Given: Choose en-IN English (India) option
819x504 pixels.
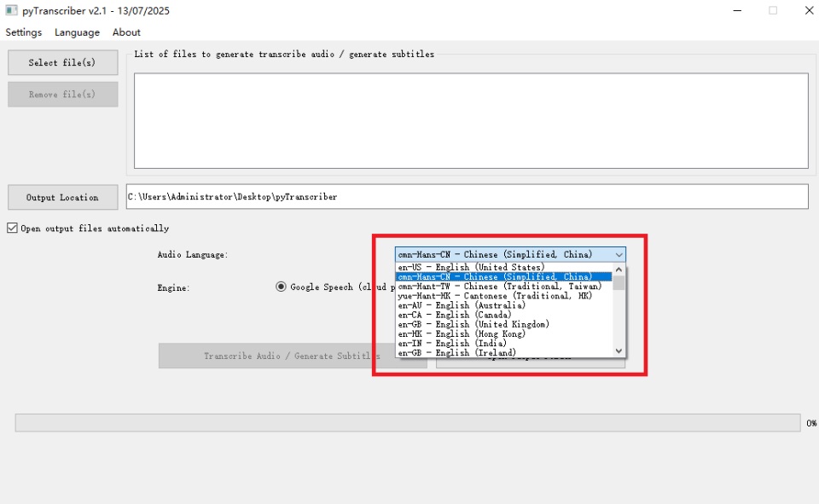Looking at the screenshot, I should tap(503, 343).
